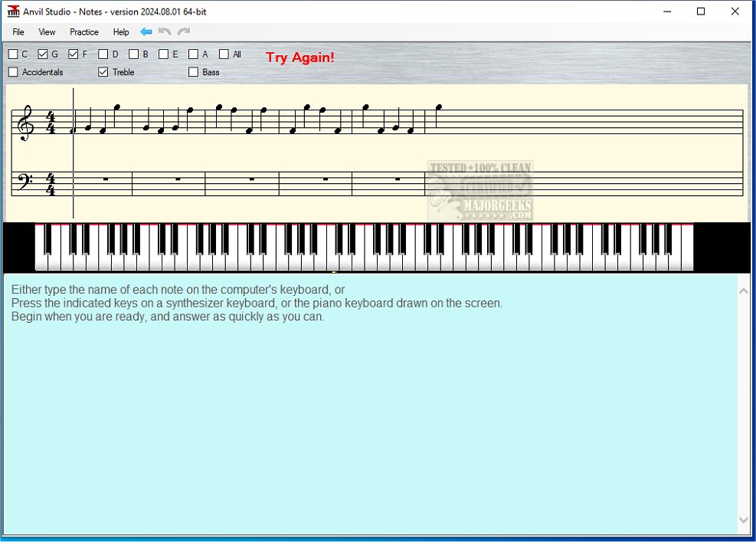Viewport: 756px width, 542px height.
Task: Uncheck the G note checkbox
Action: (x=43, y=54)
